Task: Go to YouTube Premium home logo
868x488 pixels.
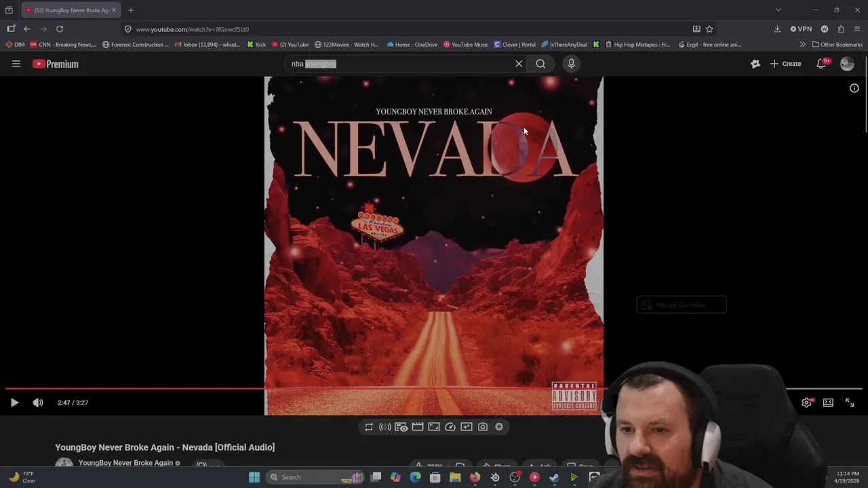Action: click(x=56, y=64)
